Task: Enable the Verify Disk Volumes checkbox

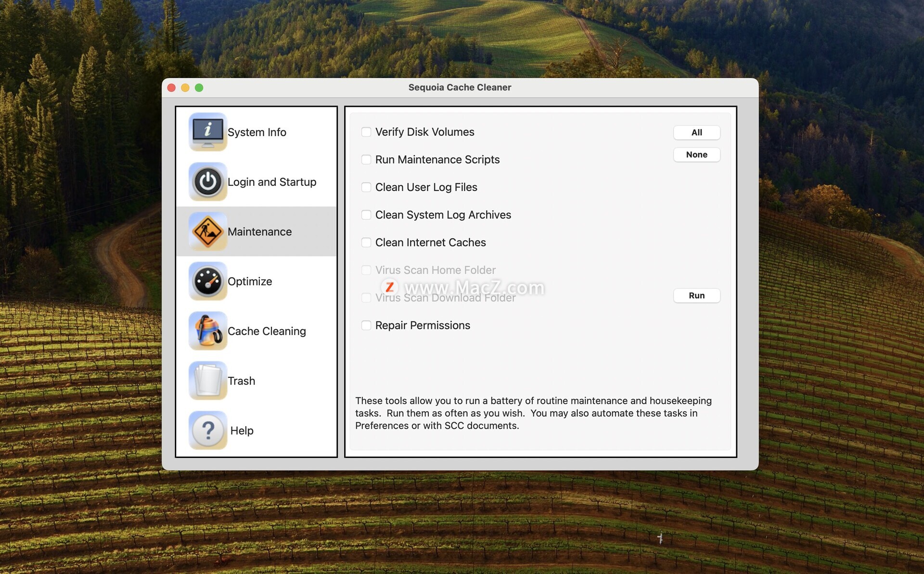Action: point(366,132)
